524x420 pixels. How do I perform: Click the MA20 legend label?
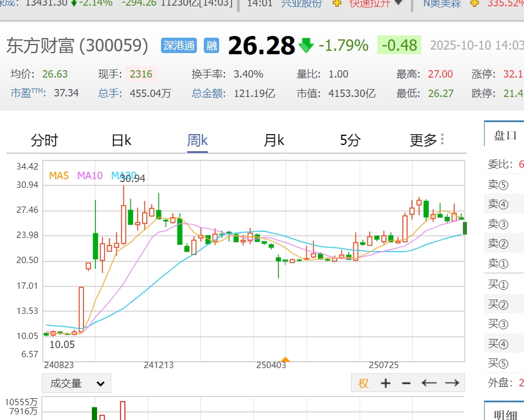pos(124,175)
